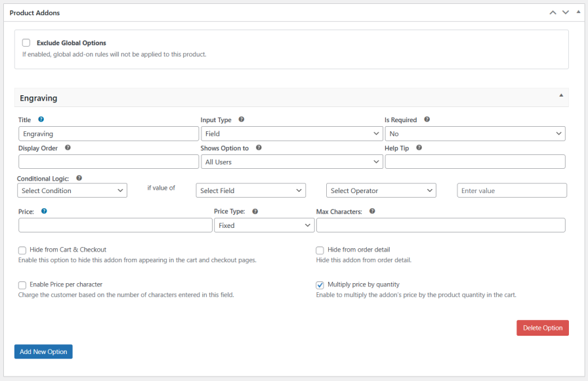This screenshot has height=381, width=588.
Task: Click the Delete Option button
Action: click(542, 328)
